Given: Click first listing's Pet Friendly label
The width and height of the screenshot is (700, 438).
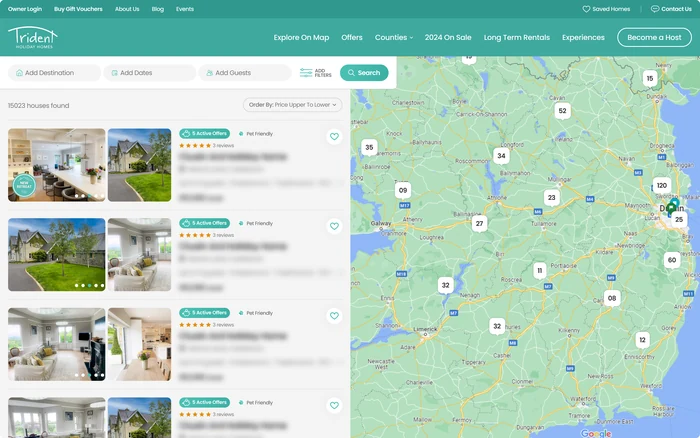Looking at the screenshot, I should [256, 133].
